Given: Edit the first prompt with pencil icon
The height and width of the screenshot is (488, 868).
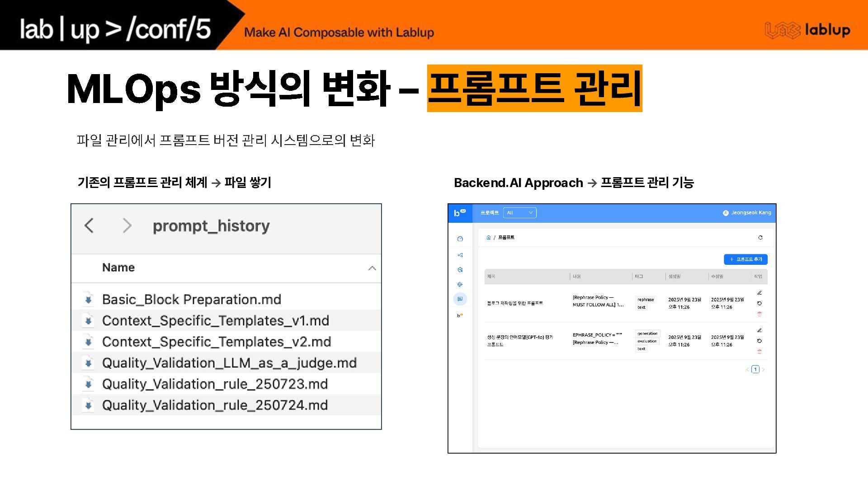Looking at the screenshot, I should tap(759, 293).
